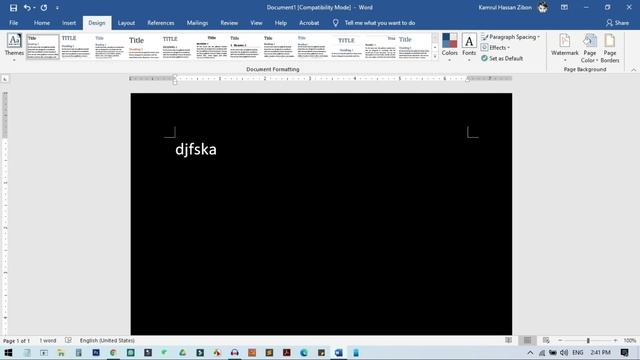The width and height of the screenshot is (640, 360).
Task: Open the notification center
Action: click(x=624, y=353)
